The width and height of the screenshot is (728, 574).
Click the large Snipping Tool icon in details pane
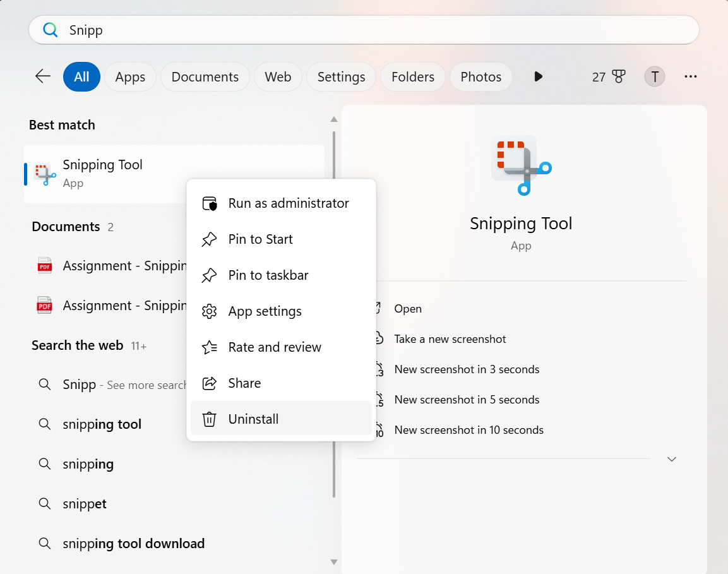pyautogui.click(x=522, y=165)
